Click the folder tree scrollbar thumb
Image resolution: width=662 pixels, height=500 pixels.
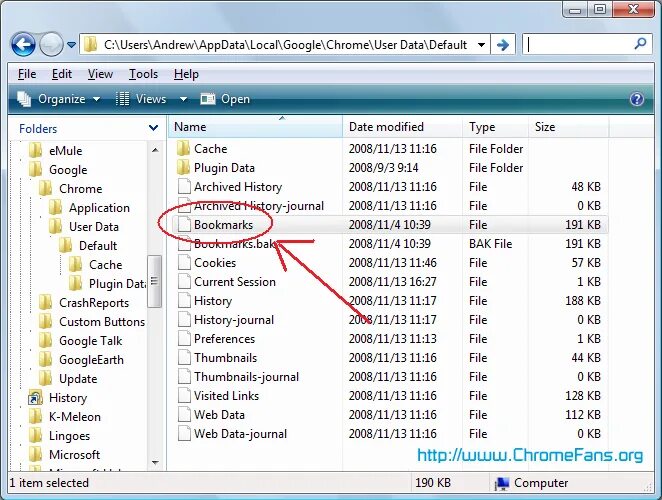tap(155, 281)
